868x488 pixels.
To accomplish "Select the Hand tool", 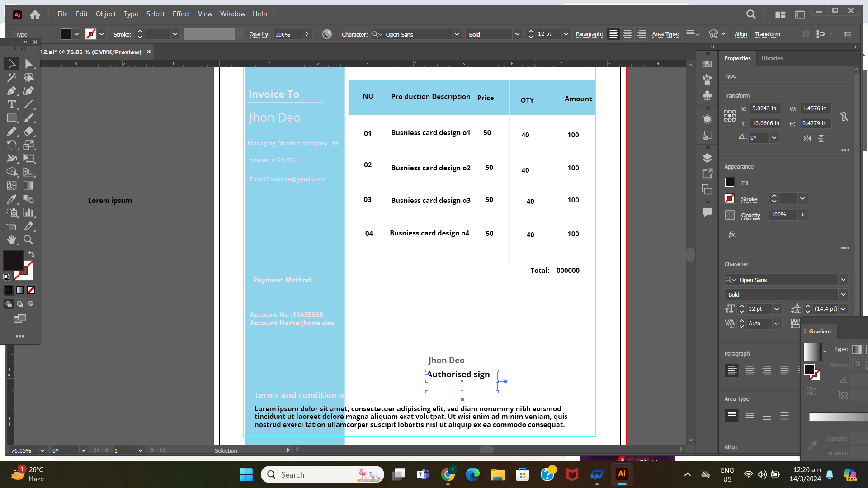I will pos(12,240).
